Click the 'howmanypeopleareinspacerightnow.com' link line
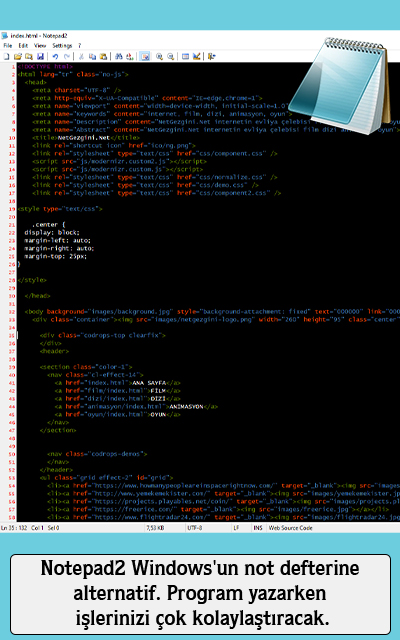Screen dimensions: 400x640 (x=223, y=486)
